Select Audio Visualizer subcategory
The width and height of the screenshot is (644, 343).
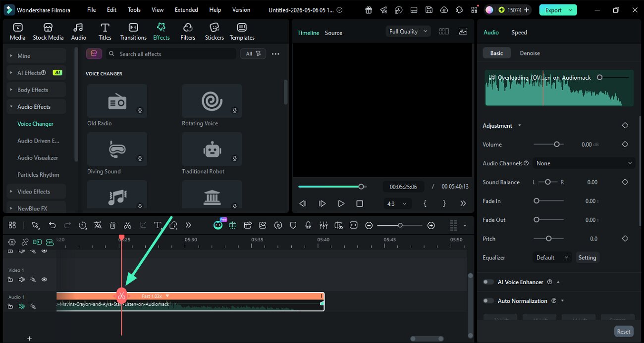[38, 157]
